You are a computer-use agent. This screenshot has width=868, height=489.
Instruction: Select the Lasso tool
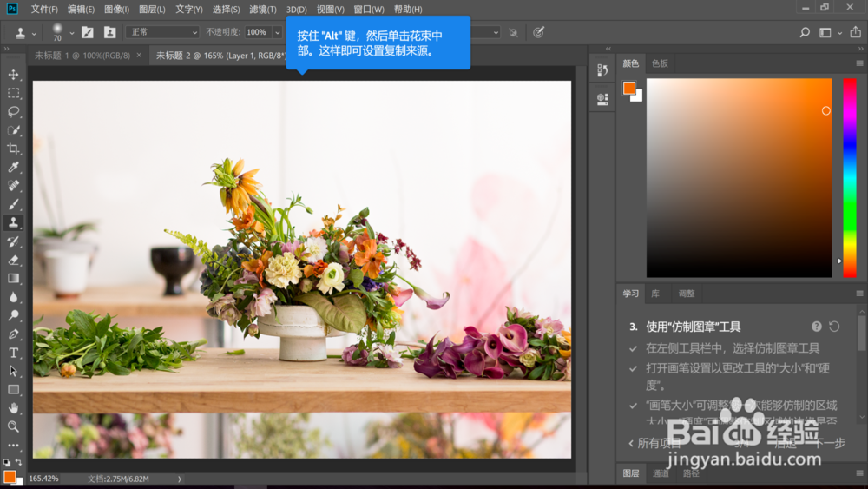click(x=13, y=111)
